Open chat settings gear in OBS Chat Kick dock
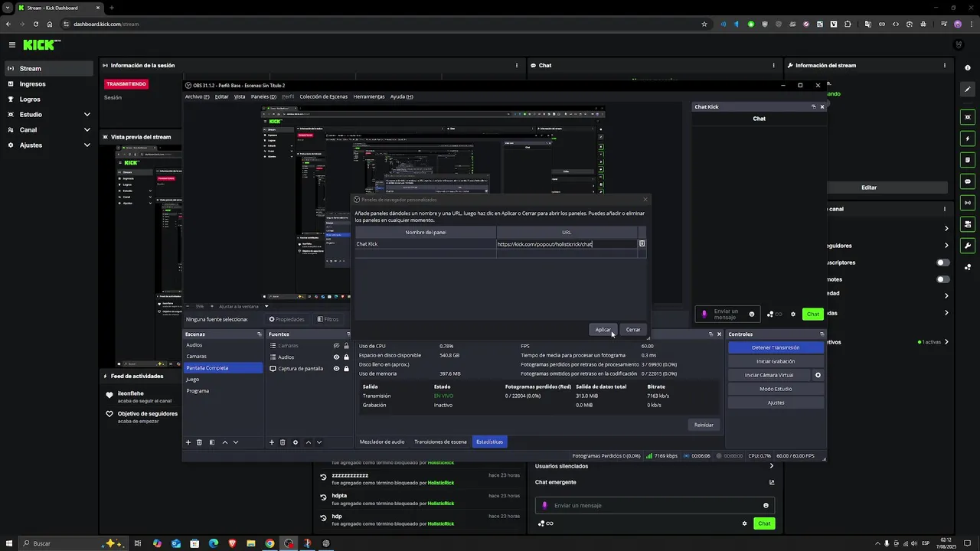The image size is (980, 551). point(793,315)
